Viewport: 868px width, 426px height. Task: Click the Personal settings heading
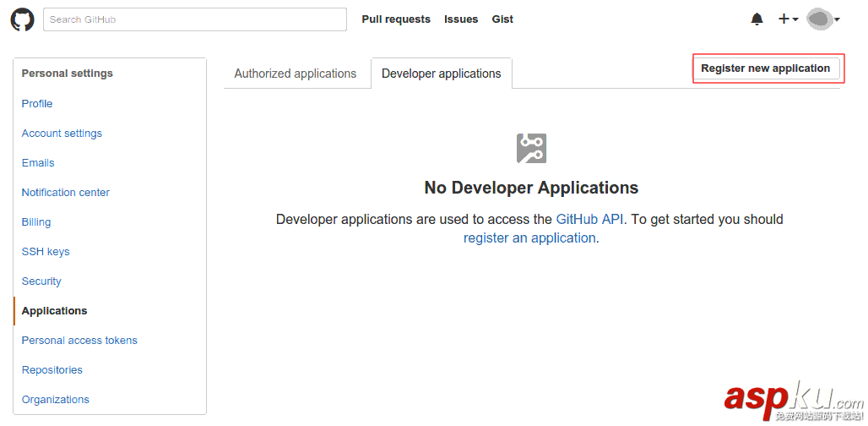[67, 74]
